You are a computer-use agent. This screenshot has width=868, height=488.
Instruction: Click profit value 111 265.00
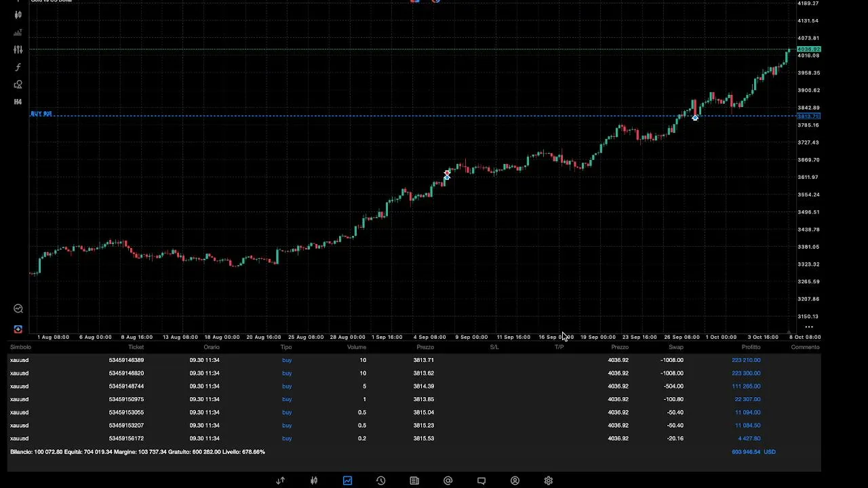[x=747, y=386]
